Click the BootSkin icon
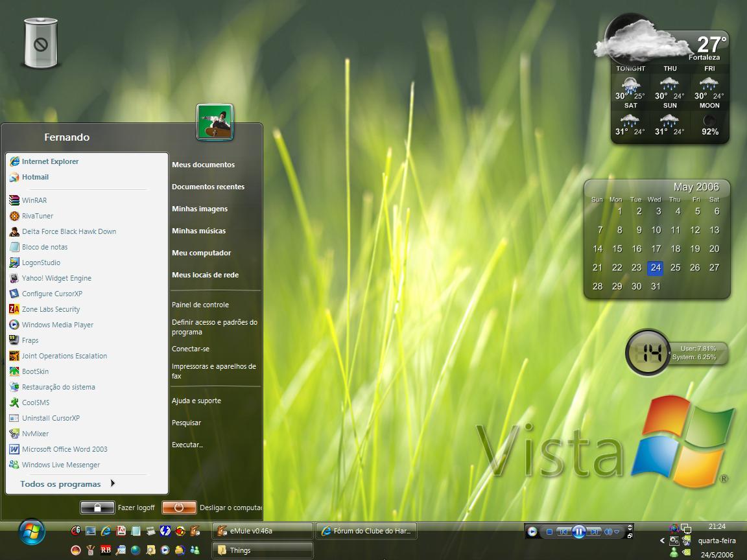Screen dimensions: 747x560 [14, 371]
